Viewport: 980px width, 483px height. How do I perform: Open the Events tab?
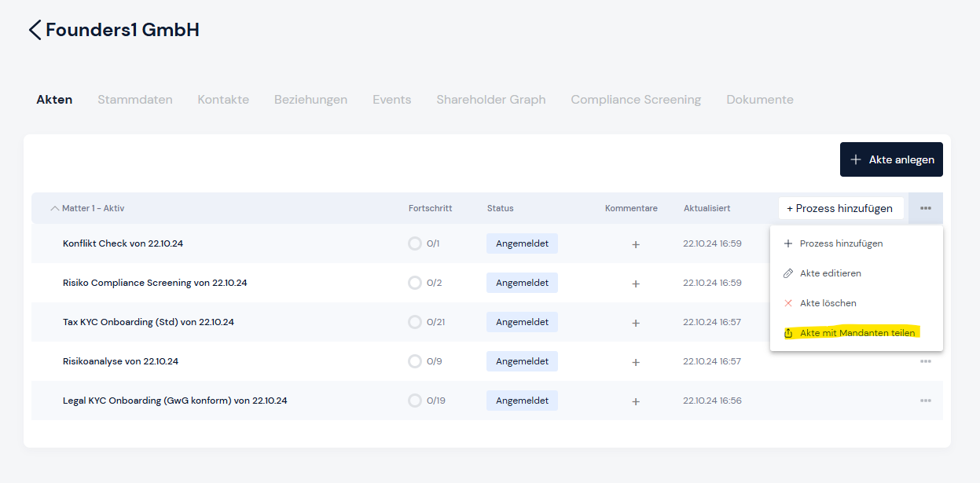[x=392, y=100]
